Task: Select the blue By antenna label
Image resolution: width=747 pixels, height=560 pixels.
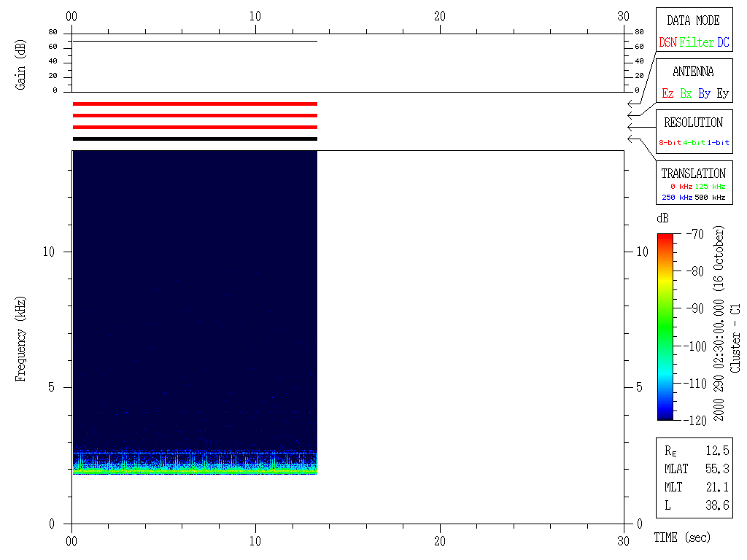Action: (705, 93)
